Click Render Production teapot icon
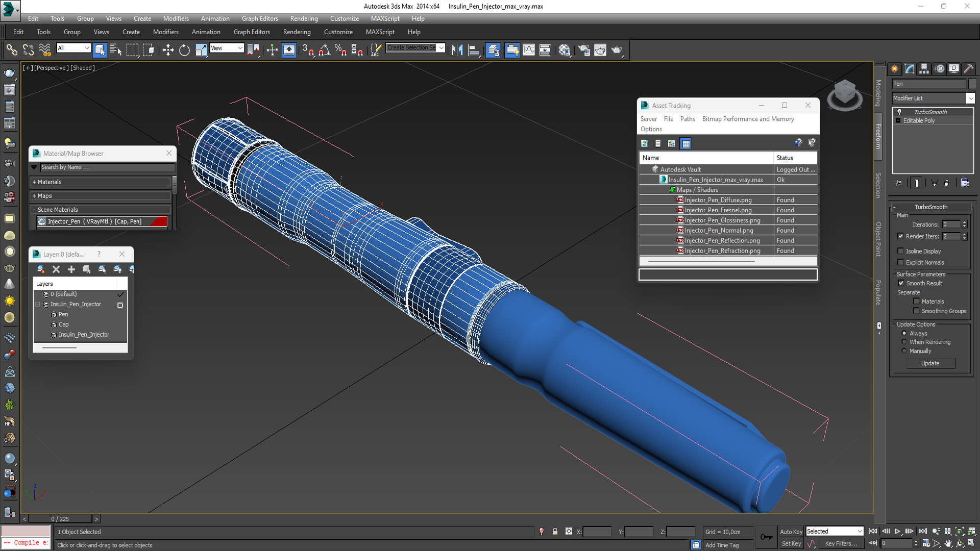 617,49
